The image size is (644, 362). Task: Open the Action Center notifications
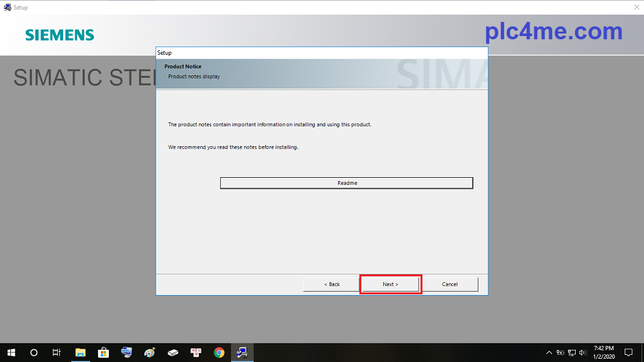(x=629, y=352)
